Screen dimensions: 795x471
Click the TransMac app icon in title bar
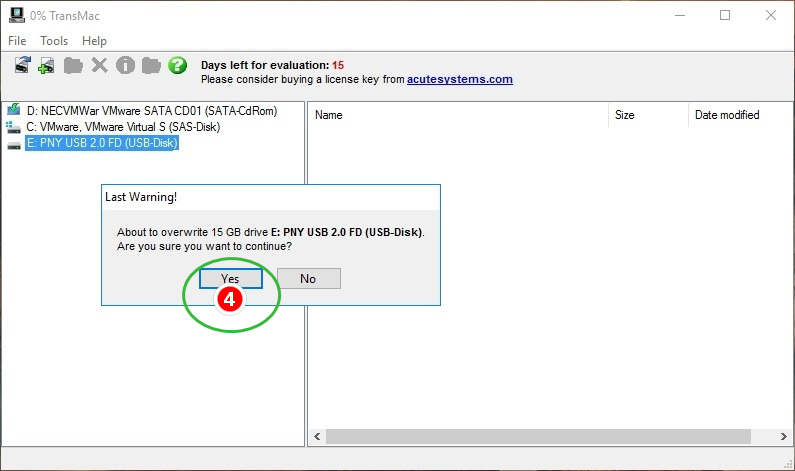[14, 15]
